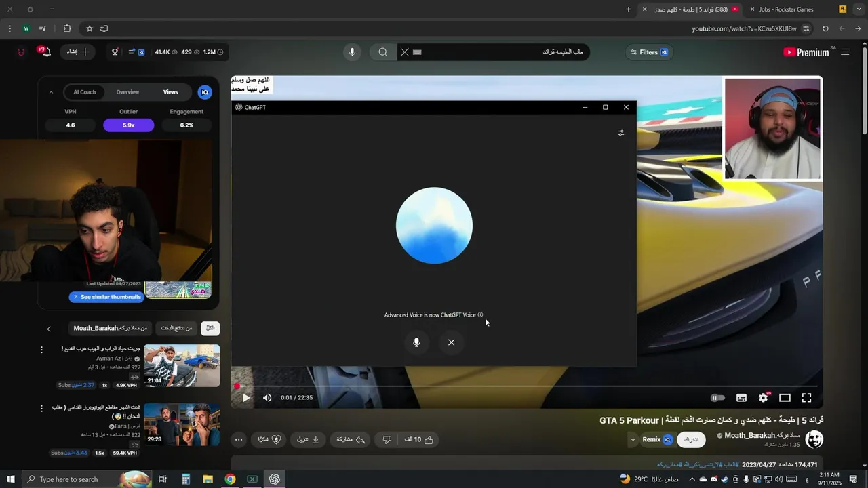The height and width of the screenshot is (488, 868).
Task: Open new browser tab plus button
Action: click(x=629, y=9)
